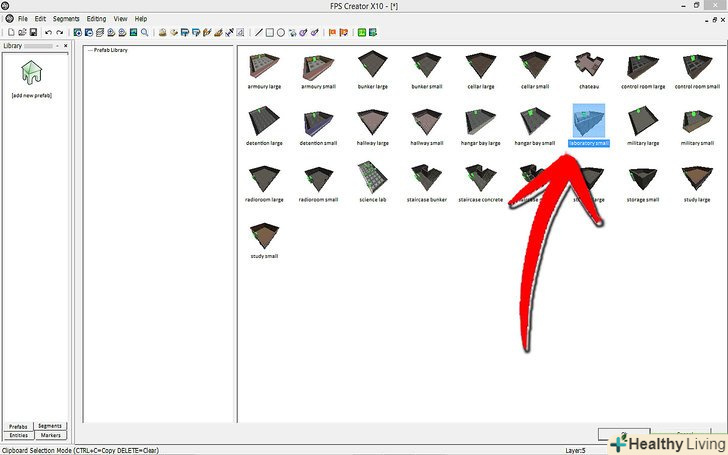Select the hangar bay small prefab
The height and width of the screenshot is (455, 728).
click(535, 126)
